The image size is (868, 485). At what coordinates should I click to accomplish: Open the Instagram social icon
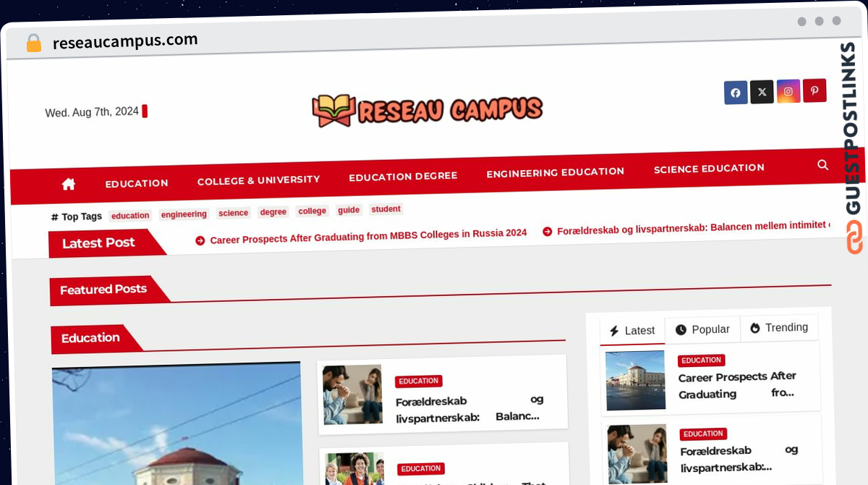coord(788,91)
